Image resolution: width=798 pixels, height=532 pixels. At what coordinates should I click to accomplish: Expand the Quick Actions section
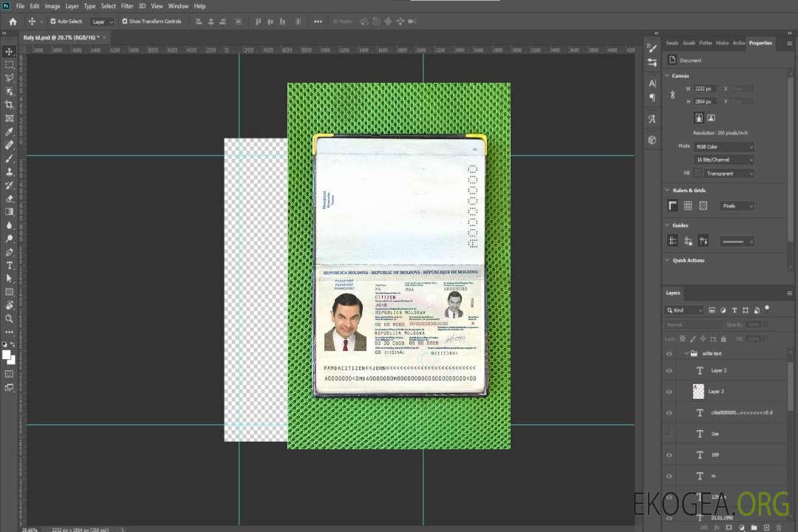coord(667,260)
